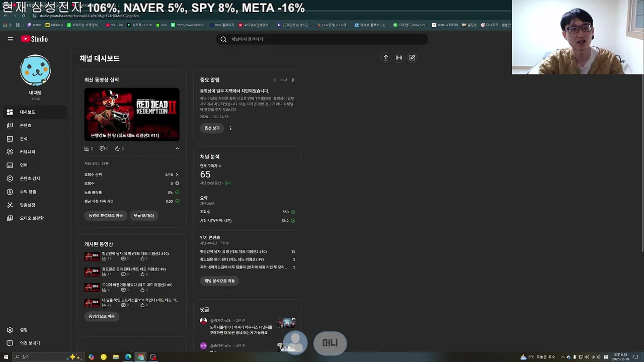The image size is (644, 362).
Task: Open the YouTube bookmark in the bookmarks bar
Action: (114, 25)
